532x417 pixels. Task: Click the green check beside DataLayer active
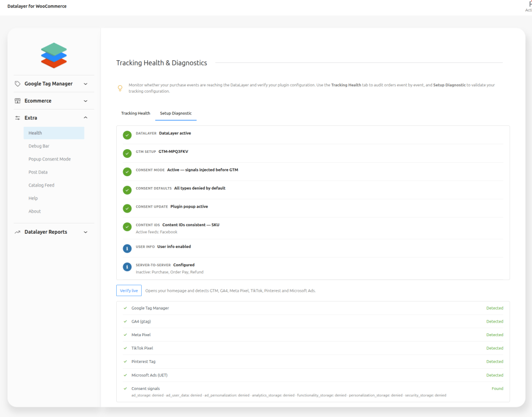click(127, 135)
